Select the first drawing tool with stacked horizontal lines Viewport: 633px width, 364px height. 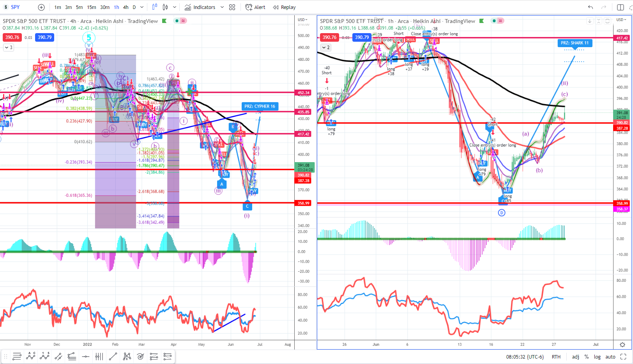click(17, 356)
